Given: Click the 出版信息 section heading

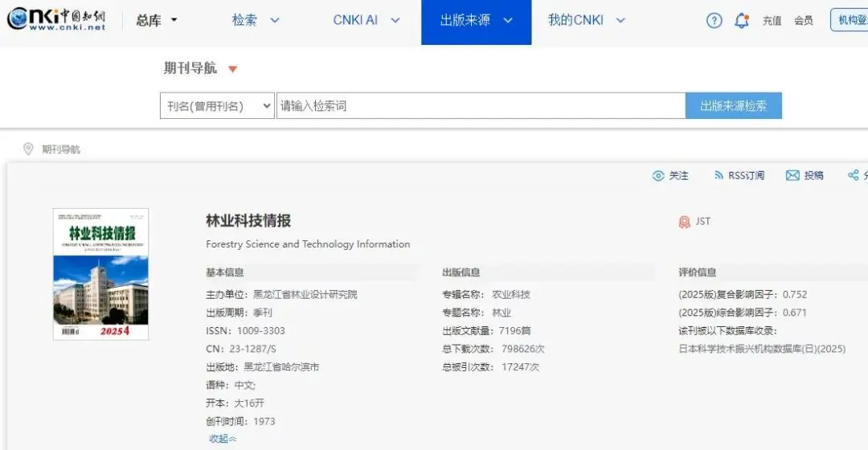Looking at the screenshot, I should coord(461,272).
